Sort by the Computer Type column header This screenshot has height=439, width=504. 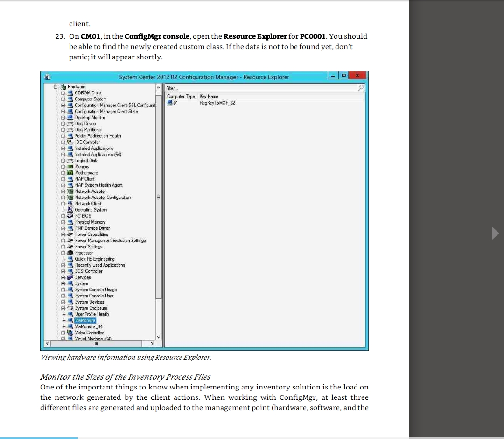[181, 96]
